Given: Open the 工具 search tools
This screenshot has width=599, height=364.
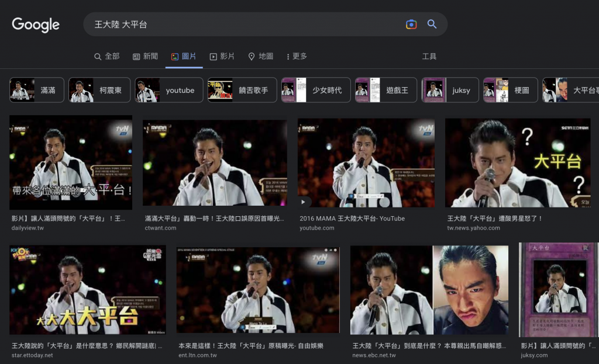Looking at the screenshot, I should [429, 56].
